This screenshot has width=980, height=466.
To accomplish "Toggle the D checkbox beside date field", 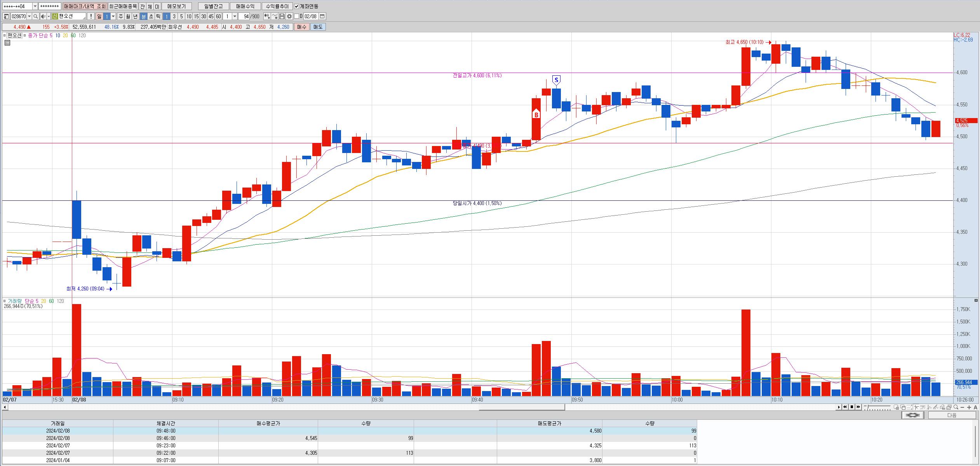I will click(x=296, y=16).
